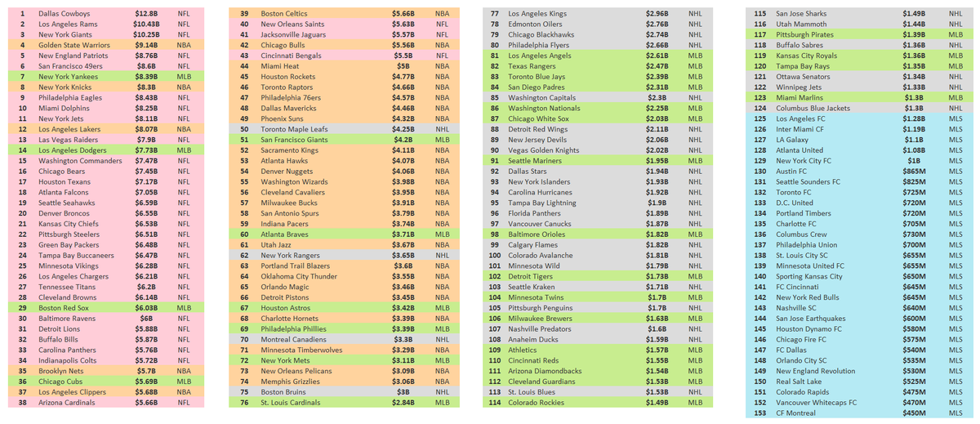Click the Los Angeles Dodgers cell
980x424 pixels.
coord(73,150)
